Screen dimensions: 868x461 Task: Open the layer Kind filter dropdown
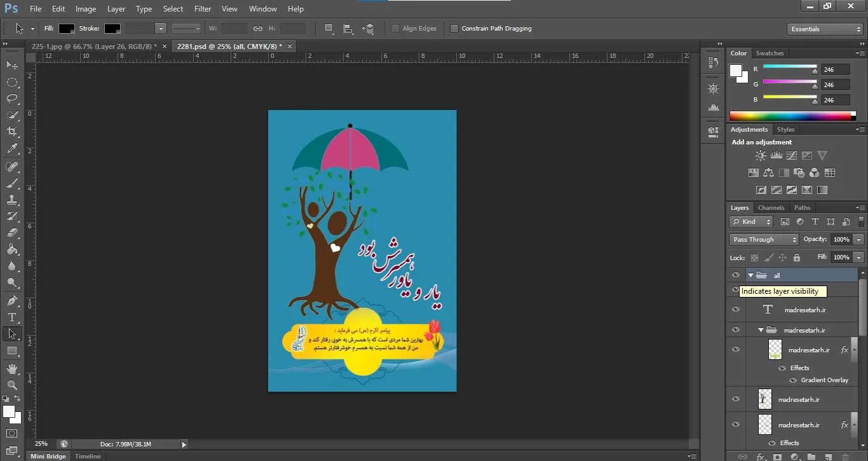click(x=751, y=222)
